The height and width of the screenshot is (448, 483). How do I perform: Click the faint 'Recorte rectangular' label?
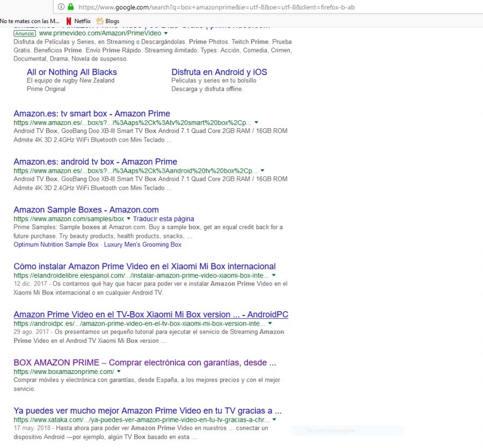331,430
